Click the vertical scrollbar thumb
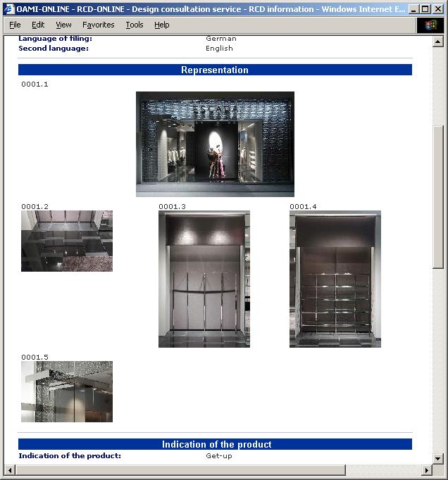 point(438,197)
